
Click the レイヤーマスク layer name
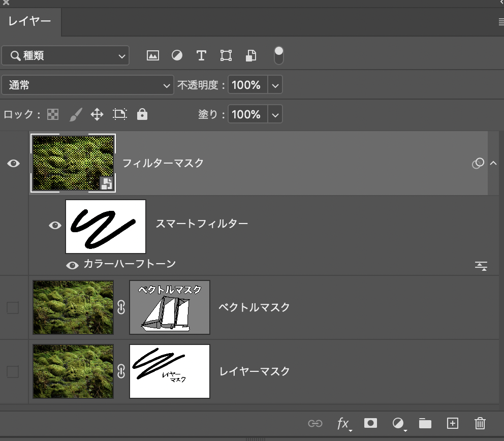254,371
